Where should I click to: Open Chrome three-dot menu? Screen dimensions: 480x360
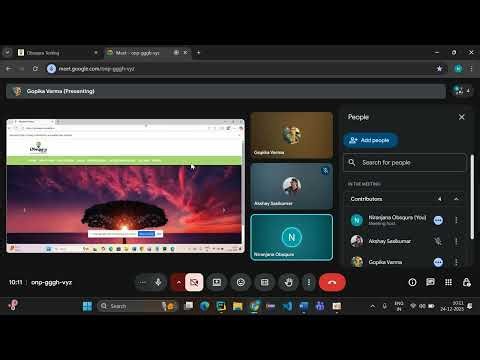pos(471,69)
